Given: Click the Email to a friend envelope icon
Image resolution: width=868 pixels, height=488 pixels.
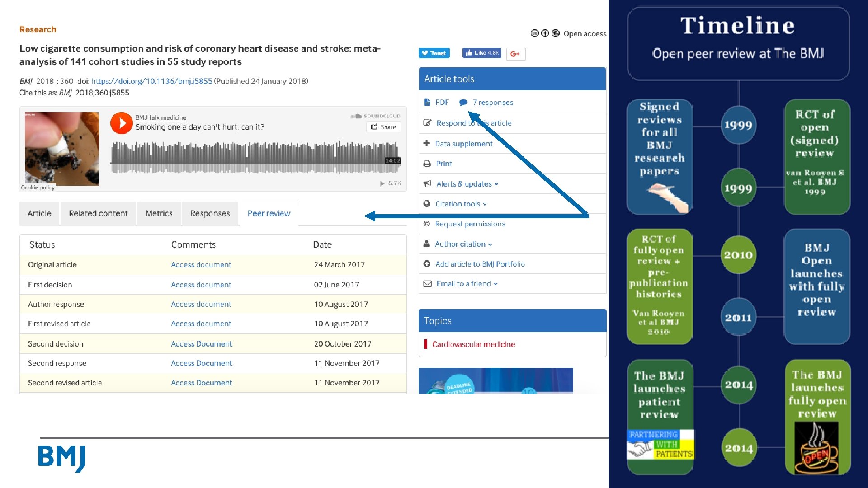Looking at the screenshot, I should pos(427,283).
